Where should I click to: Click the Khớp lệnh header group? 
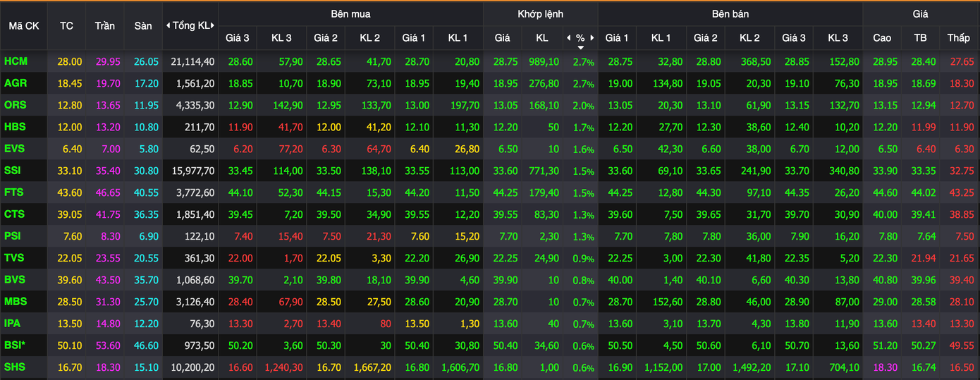click(x=540, y=13)
